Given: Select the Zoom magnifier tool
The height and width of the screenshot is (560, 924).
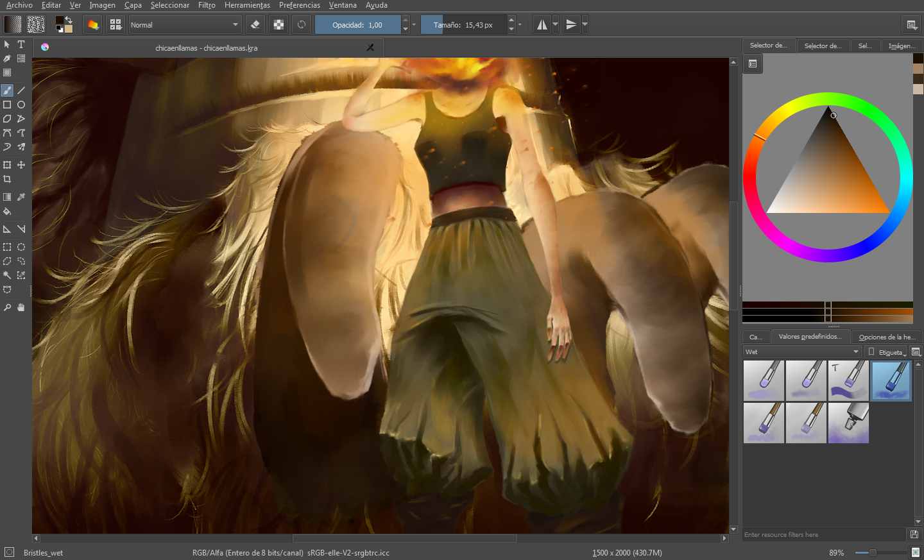Looking at the screenshot, I should 7,307.
